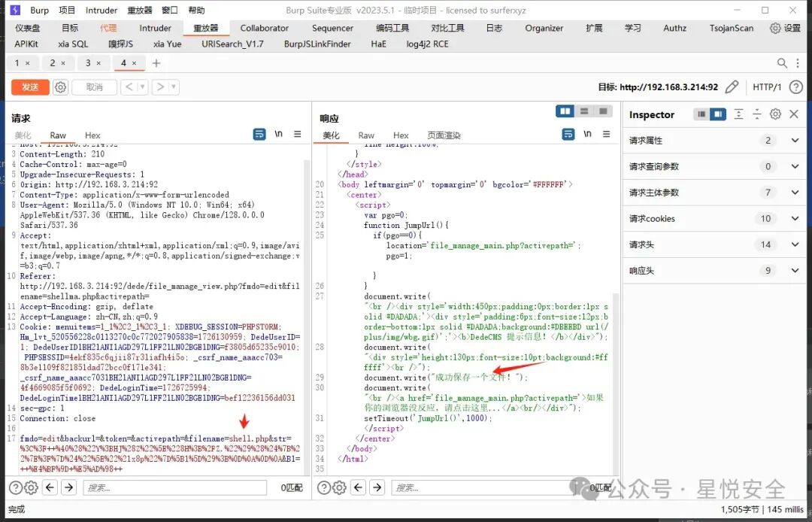Open request panel hamburger menu
The width and height of the screenshot is (812, 522).
click(x=297, y=134)
